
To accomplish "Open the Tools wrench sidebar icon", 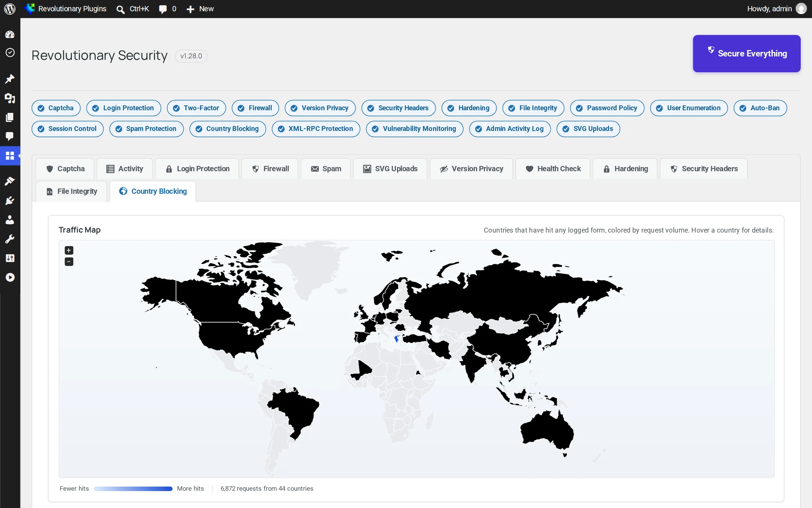I will coord(10,239).
